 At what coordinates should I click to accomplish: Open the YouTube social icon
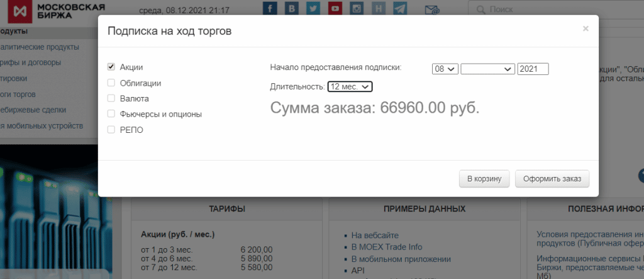335,8
